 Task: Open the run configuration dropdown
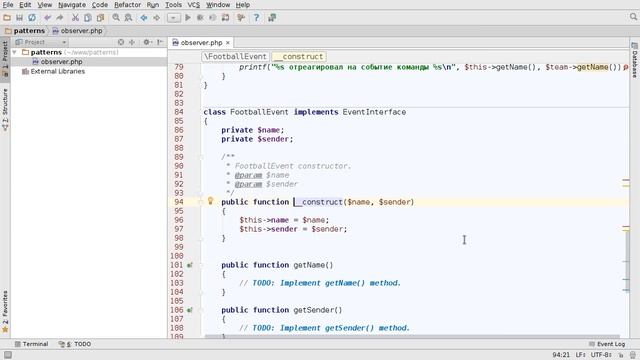click(173, 18)
